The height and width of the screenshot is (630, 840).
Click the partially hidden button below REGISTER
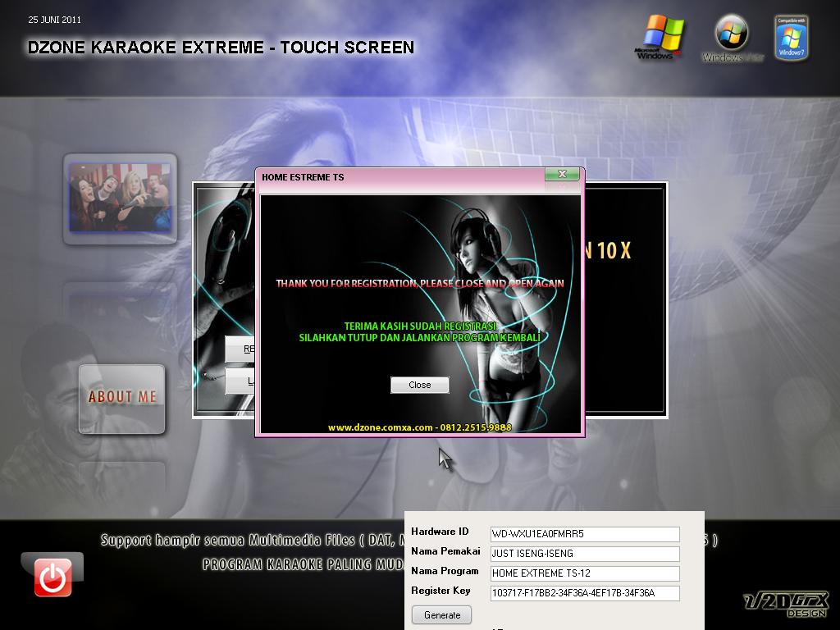tap(243, 380)
